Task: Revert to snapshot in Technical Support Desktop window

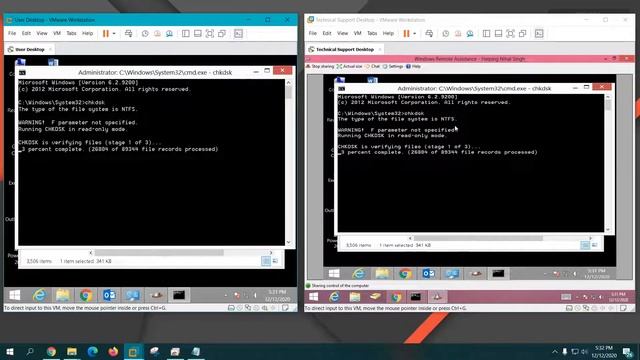Action: click(x=458, y=33)
